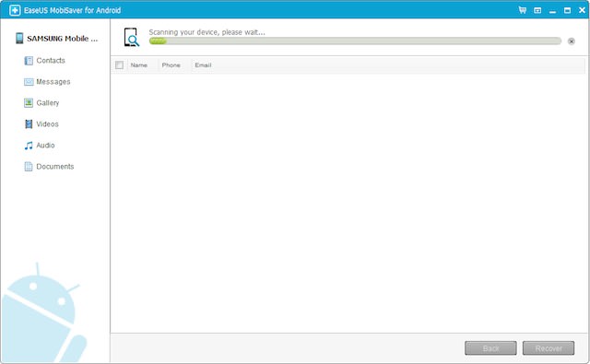Close the MobiSaver window
The image size is (590, 364).
(x=582, y=10)
